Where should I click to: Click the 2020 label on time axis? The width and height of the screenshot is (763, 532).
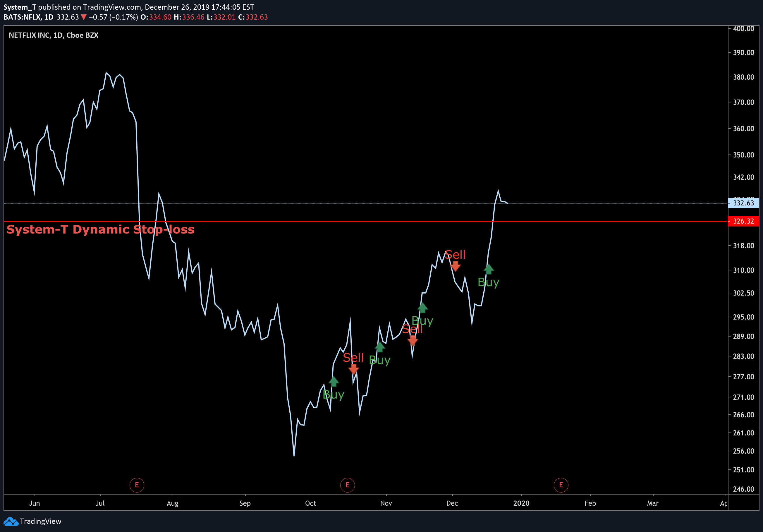(521, 503)
